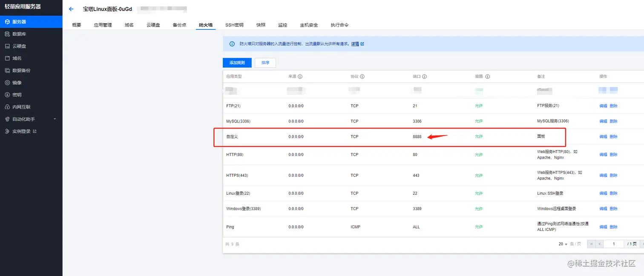Screen dimensions: 644x276
Task: Switch to the 概要 tab
Action: point(77,25)
